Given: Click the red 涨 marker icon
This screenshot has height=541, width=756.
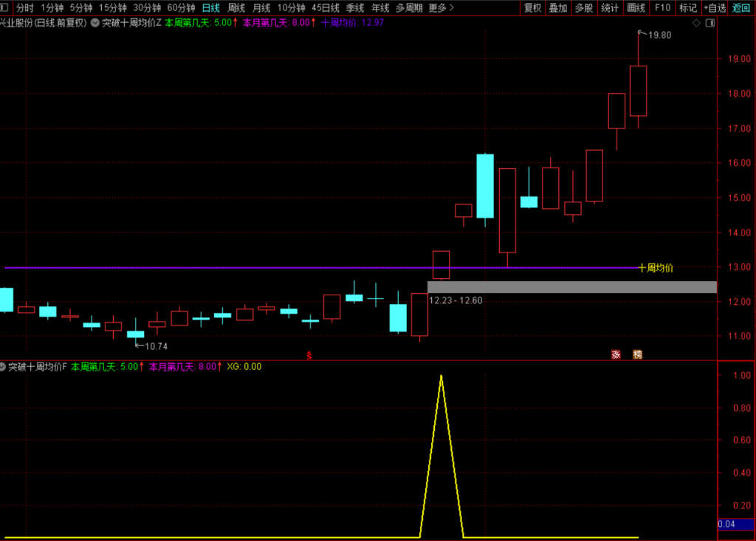Looking at the screenshot, I should [x=616, y=354].
